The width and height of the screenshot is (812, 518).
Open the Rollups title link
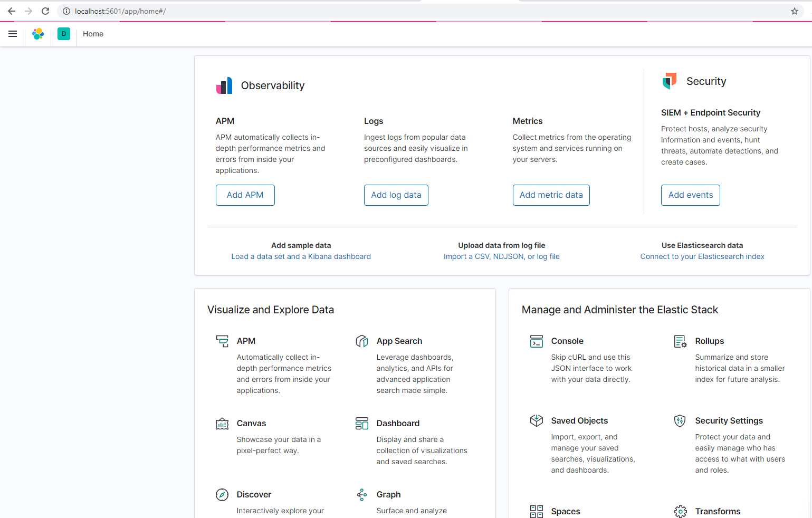[x=710, y=341]
